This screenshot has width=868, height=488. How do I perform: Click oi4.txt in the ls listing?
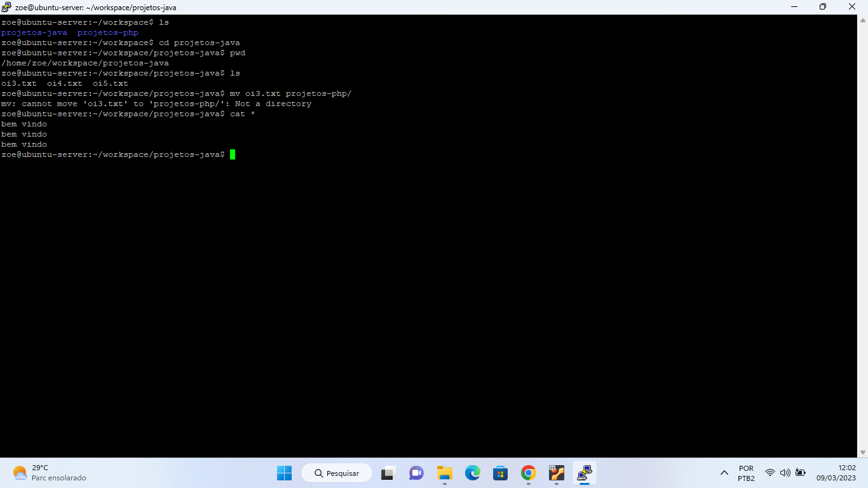click(x=65, y=83)
